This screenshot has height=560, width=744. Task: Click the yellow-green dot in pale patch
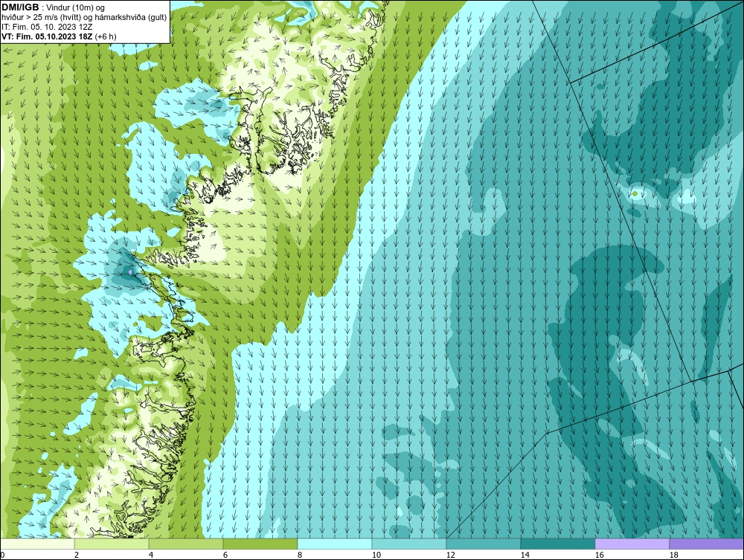coord(635,193)
